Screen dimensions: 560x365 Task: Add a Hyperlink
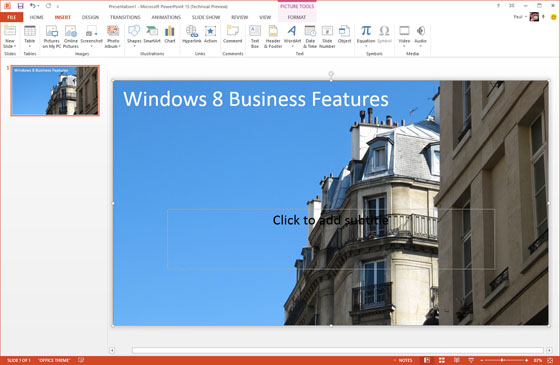(192, 35)
